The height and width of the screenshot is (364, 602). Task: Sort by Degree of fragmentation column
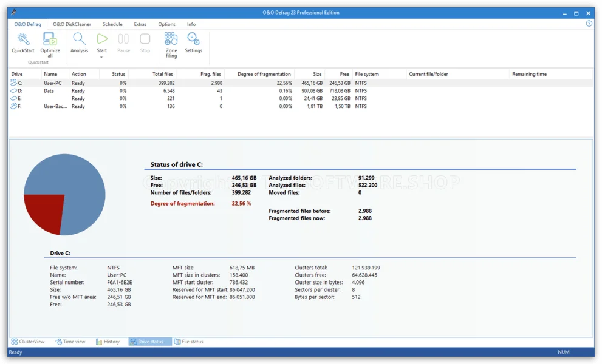(264, 74)
